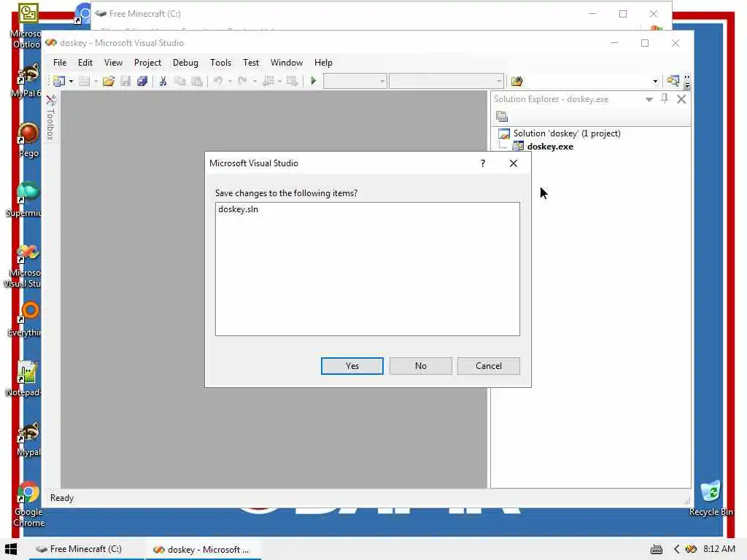Click the Paste toolbar icon
This screenshot has height=560, width=747.
click(x=196, y=82)
